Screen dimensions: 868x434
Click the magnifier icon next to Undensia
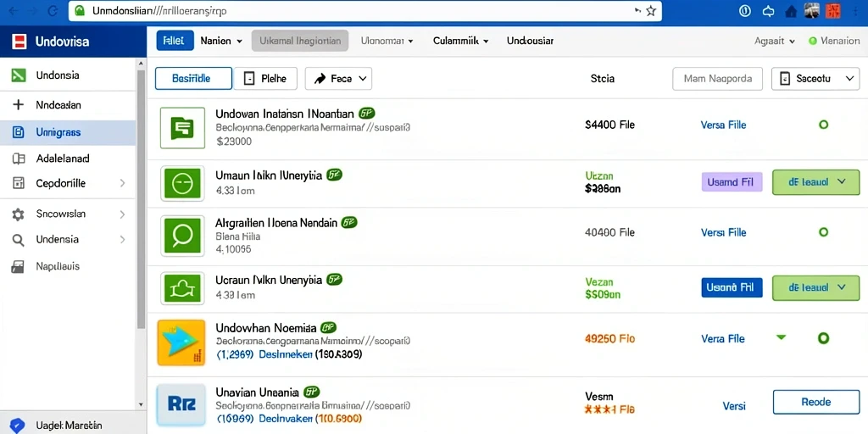(19, 240)
